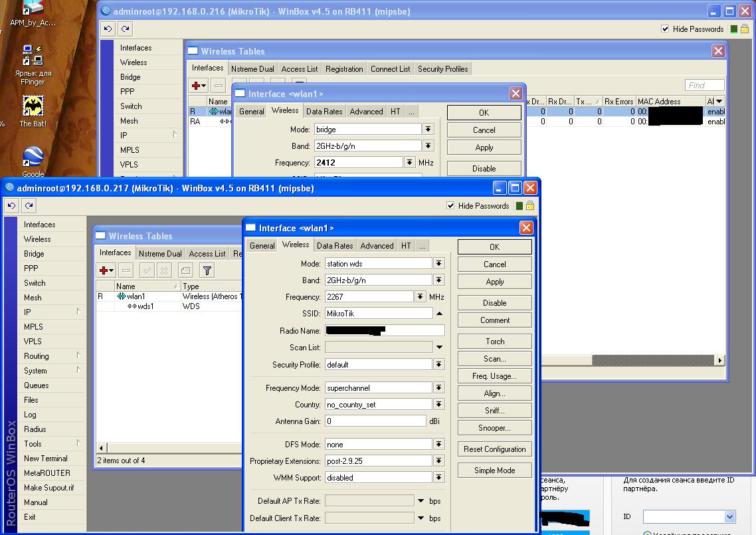
Task: Toggle Hide Passwords checkbox in front WinBox window
Action: (450, 205)
